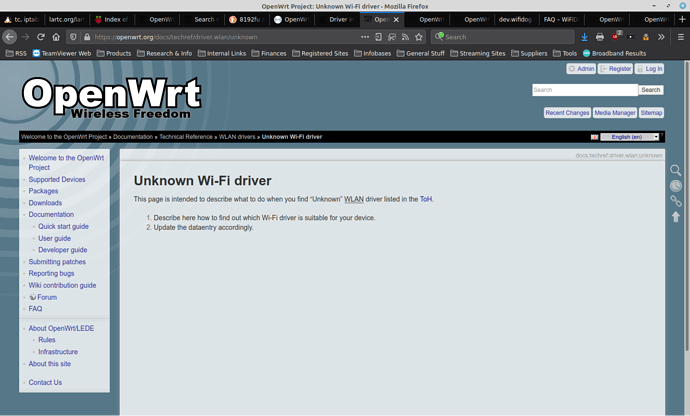
Task: Open the page actions three-dot menu
Action: click(365, 37)
